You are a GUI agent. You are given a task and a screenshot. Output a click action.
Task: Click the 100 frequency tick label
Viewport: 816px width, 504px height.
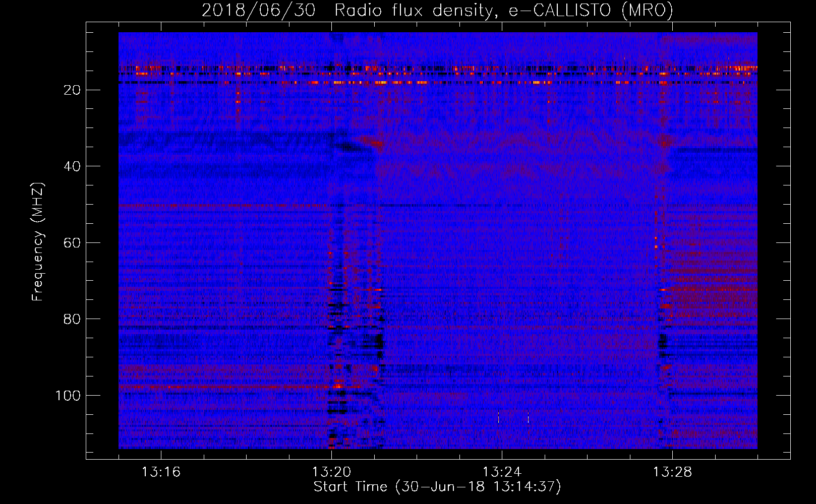coord(68,396)
